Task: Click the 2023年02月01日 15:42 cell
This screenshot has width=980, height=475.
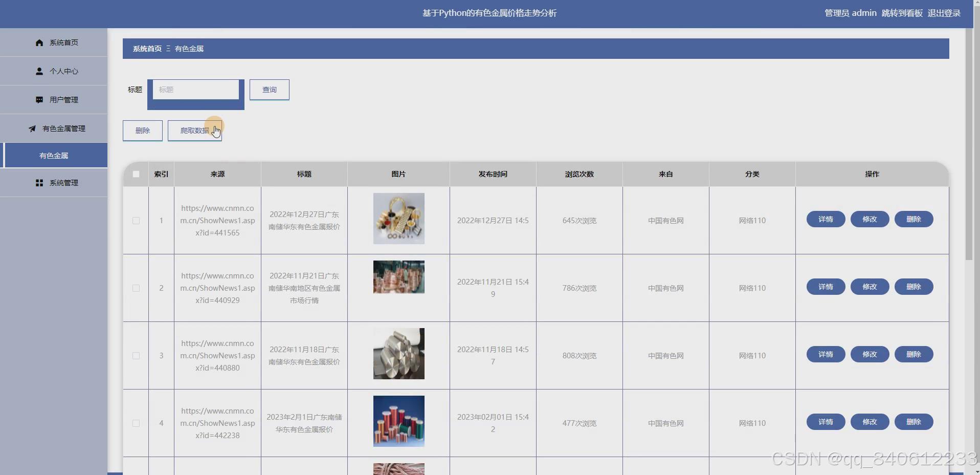Action: (x=493, y=423)
